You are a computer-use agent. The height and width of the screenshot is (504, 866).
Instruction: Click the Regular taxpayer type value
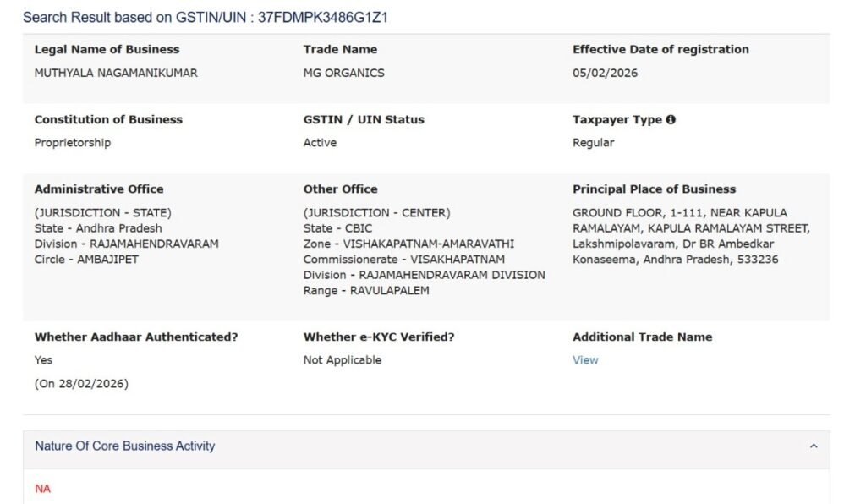(593, 143)
